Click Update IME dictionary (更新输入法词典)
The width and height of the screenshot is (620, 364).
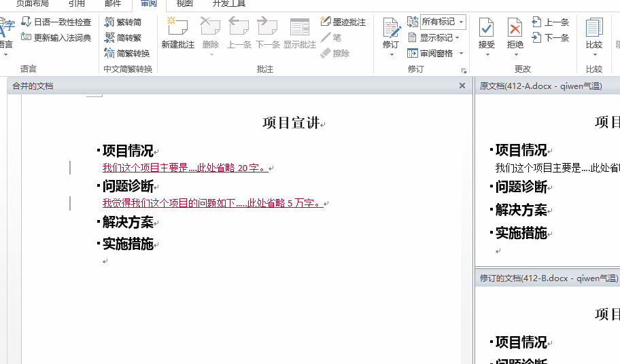(x=56, y=38)
